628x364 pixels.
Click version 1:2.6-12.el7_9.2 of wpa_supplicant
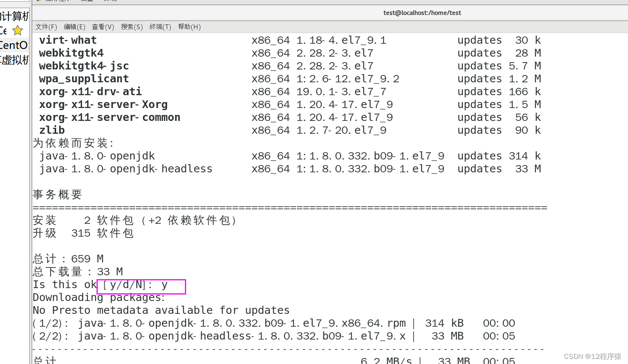tap(348, 79)
